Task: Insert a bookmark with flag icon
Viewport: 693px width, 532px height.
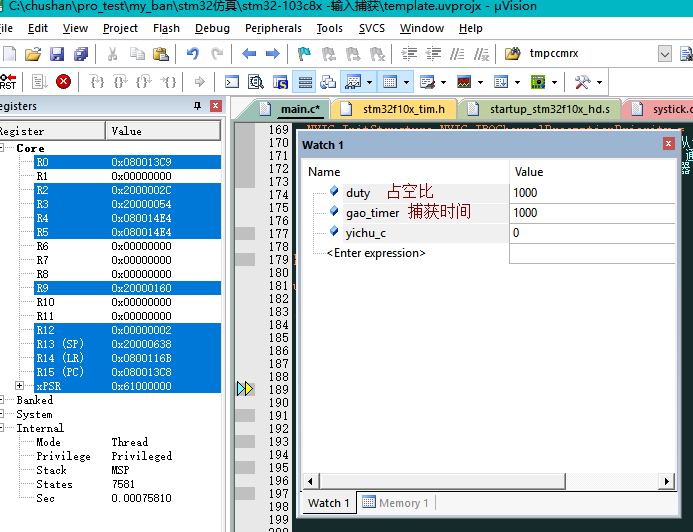Action: [304, 54]
